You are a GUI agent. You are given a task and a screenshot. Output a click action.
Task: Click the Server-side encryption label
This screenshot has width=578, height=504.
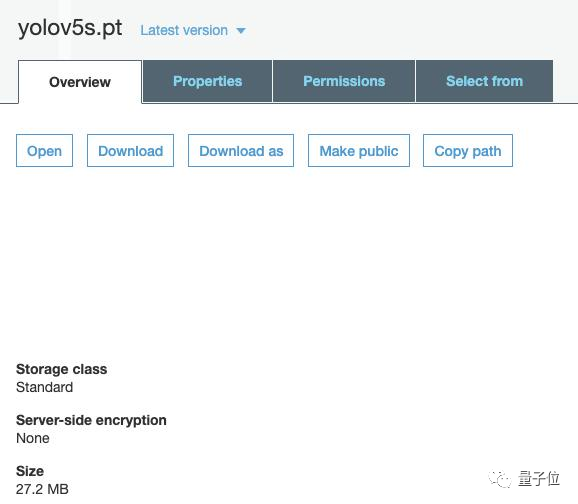coord(91,420)
